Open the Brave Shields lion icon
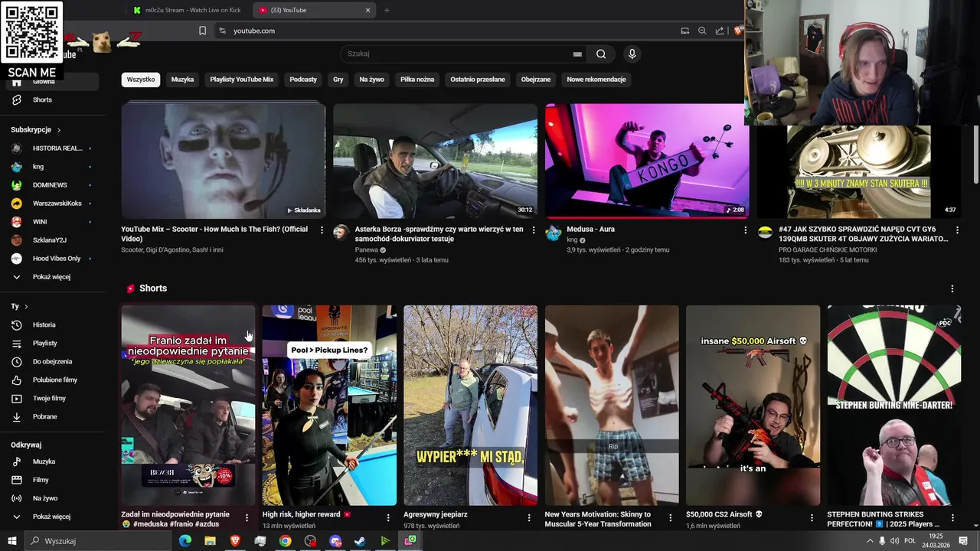Viewport: 980px width, 551px height. [738, 31]
